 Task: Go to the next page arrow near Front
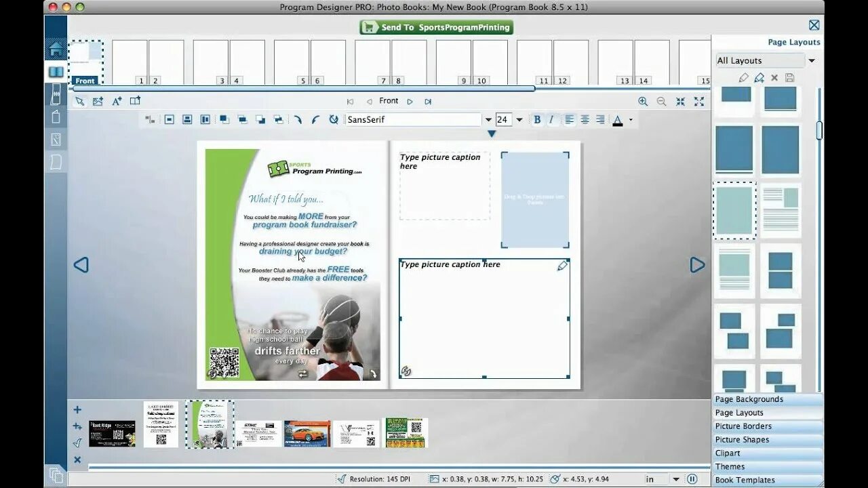coord(410,102)
